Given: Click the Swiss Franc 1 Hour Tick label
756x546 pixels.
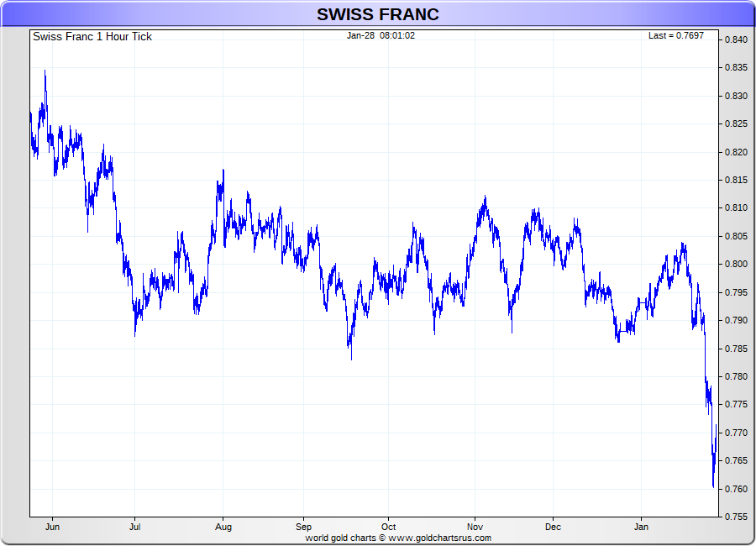Looking at the screenshot, I should point(92,36).
